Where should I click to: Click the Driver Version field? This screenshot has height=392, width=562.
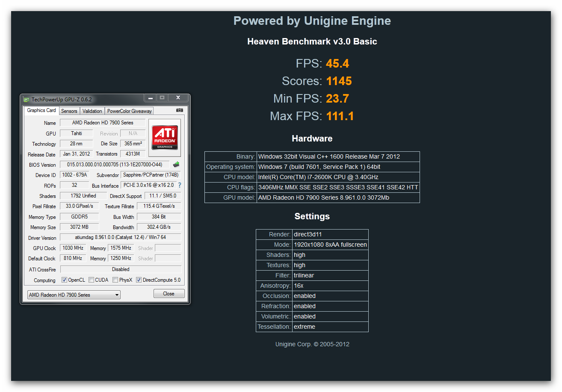point(121,237)
